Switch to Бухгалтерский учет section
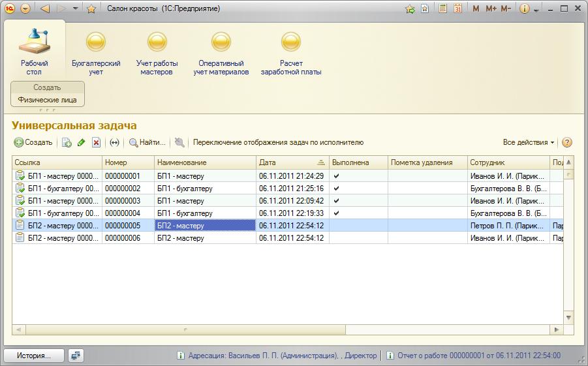The height and width of the screenshot is (366, 588). pos(96,53)
